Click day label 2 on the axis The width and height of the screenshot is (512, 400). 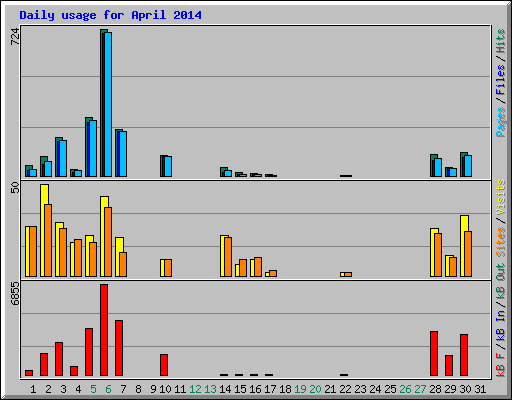coord(48,389)
